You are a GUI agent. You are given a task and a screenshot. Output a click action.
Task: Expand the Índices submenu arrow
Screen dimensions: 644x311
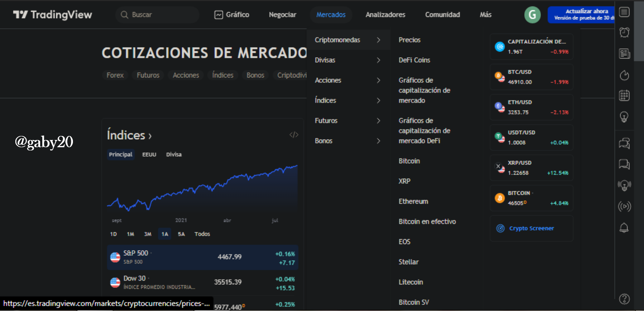tap(378, 100)
